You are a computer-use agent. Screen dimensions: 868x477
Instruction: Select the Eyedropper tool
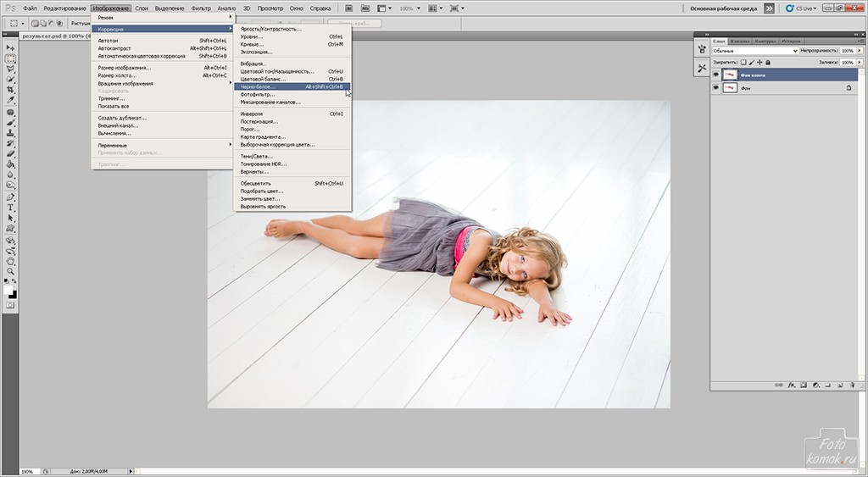click(11, 100)
